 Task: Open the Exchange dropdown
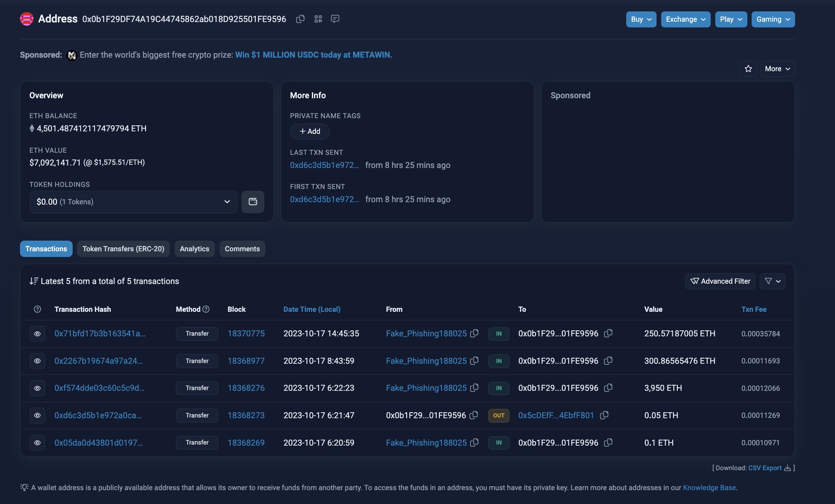pos(686,19)
